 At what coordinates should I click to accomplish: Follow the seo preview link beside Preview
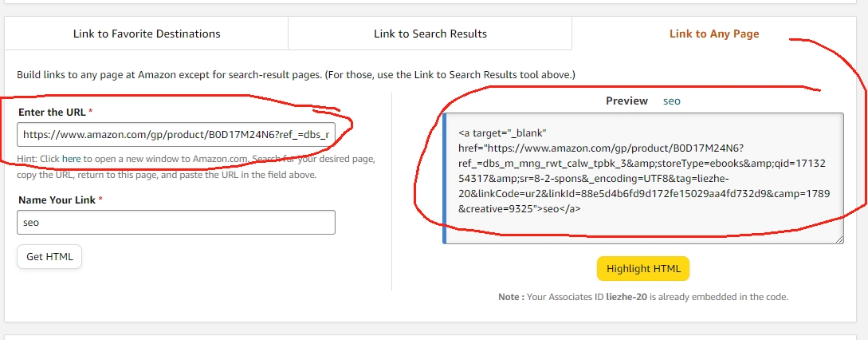[671, 101]
